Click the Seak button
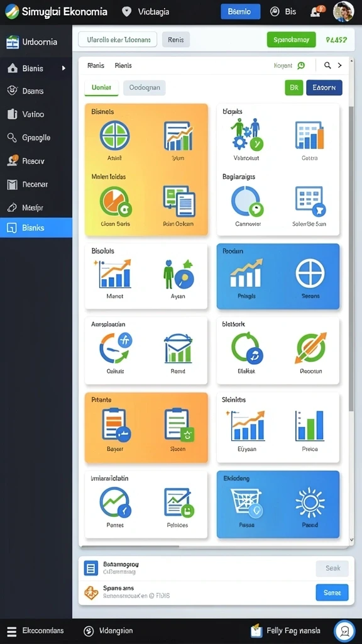The height and width of the screenshot is (644, 362). pos(332,569)
